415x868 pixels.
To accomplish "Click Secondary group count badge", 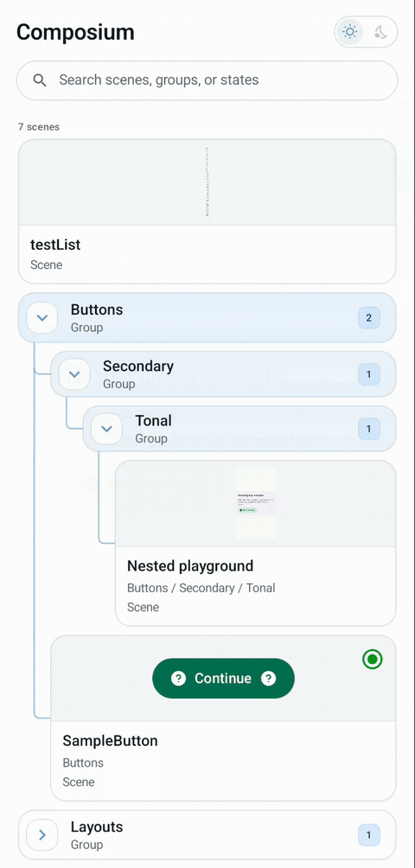I will pyautogui.click(x=369, y=374).
